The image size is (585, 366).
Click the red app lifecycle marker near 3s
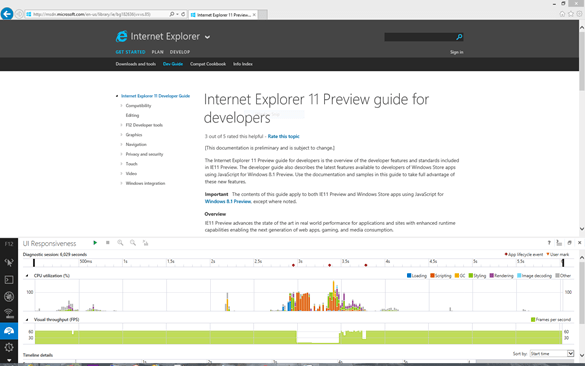tap(293, 265)
